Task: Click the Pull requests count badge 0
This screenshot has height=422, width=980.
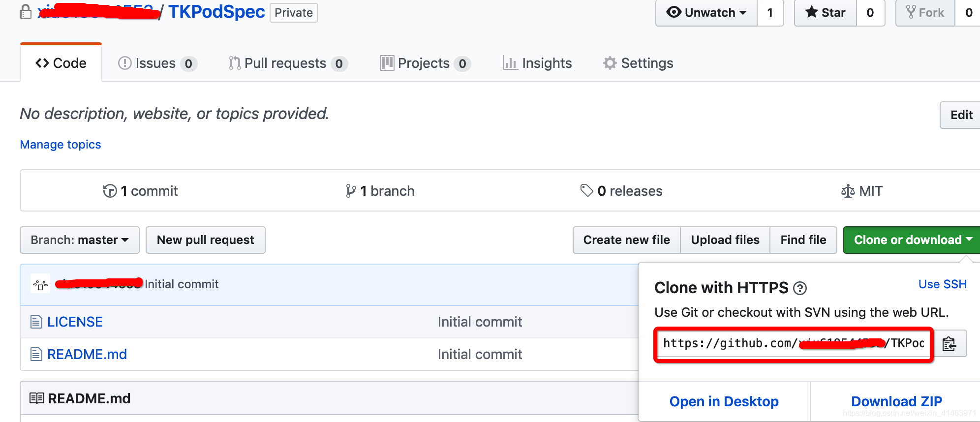Action: (339, 63)
